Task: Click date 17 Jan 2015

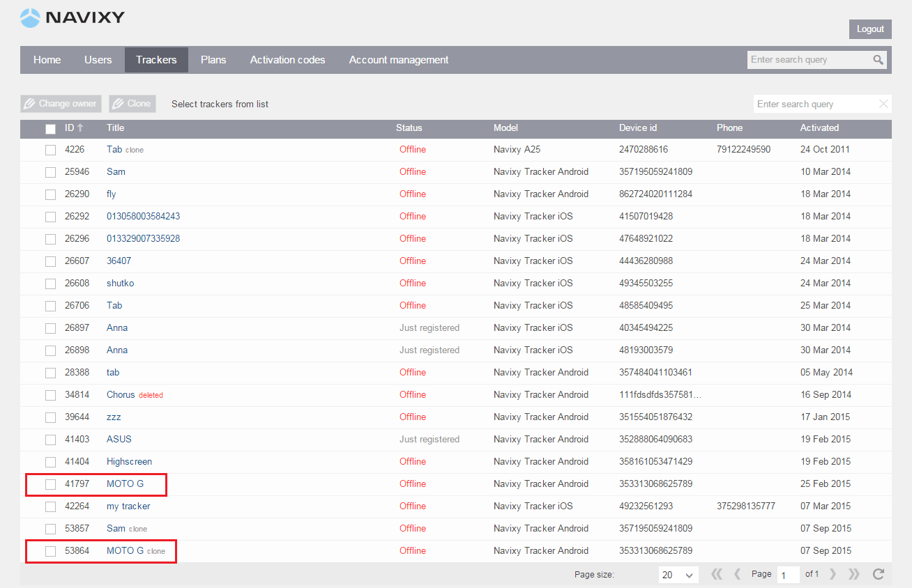Action: pos(826,417)
